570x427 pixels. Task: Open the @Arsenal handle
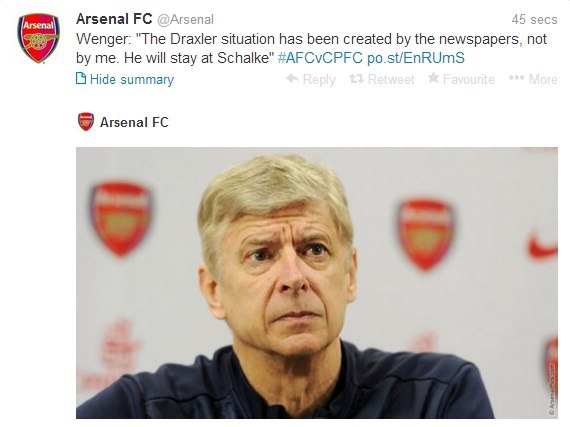185,20
